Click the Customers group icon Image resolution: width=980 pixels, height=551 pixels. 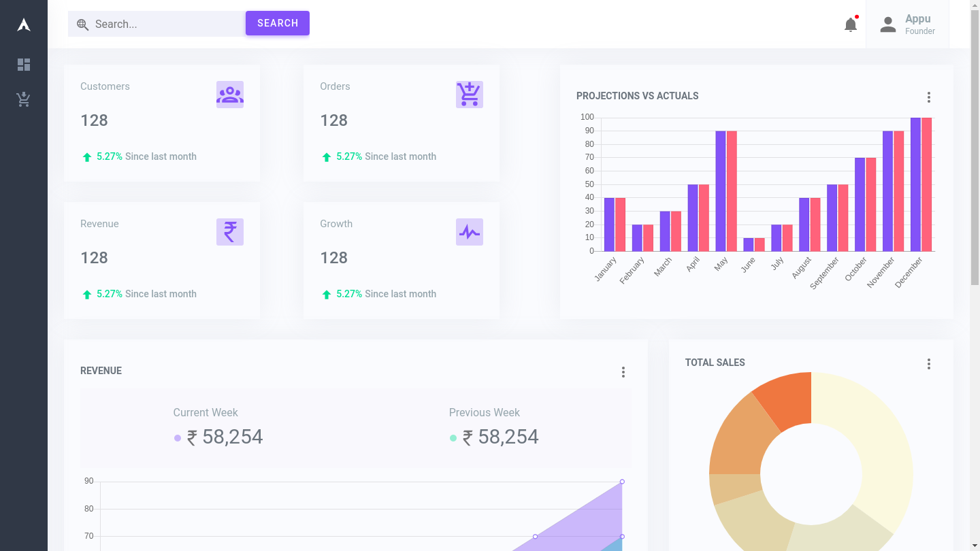[230, 95]
